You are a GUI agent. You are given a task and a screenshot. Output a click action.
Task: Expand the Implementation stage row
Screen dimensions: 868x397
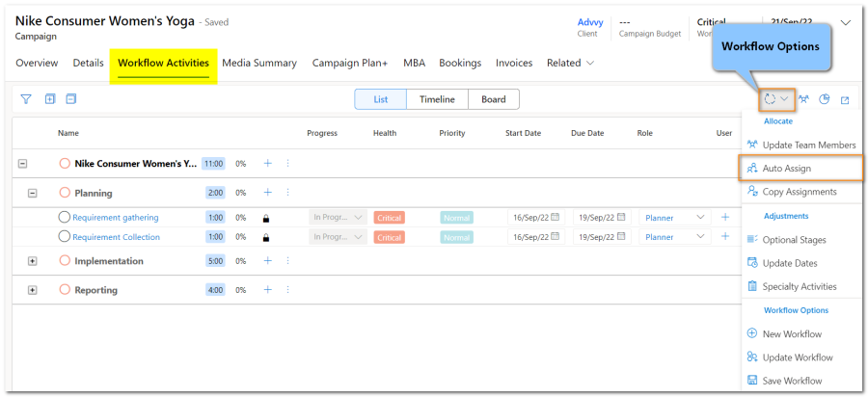[x=32, y=261]
